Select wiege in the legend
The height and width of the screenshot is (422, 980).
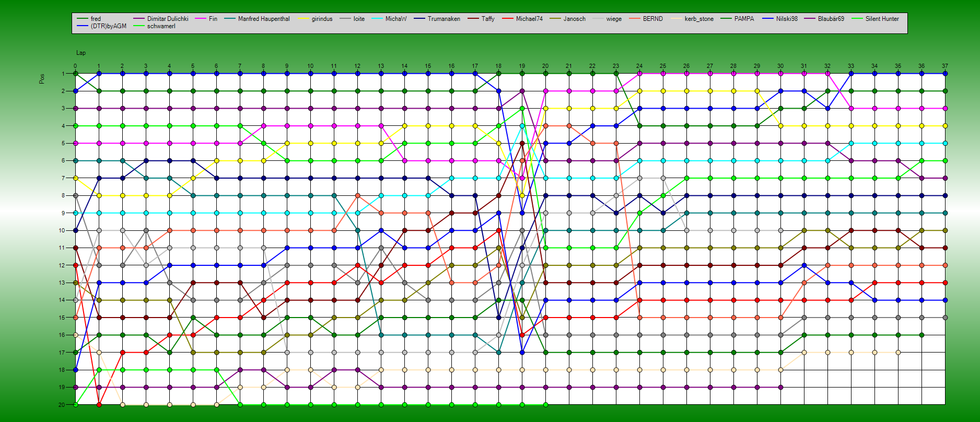(614, 19)
